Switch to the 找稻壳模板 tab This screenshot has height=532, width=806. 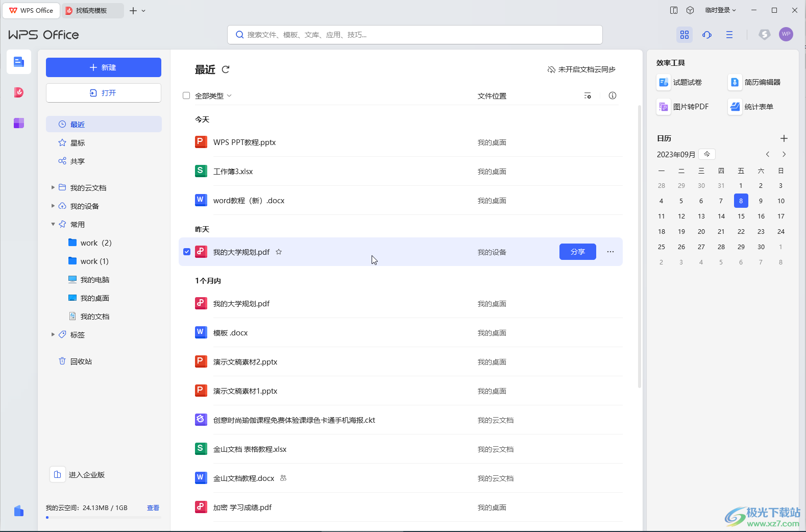tap(92, 11)
